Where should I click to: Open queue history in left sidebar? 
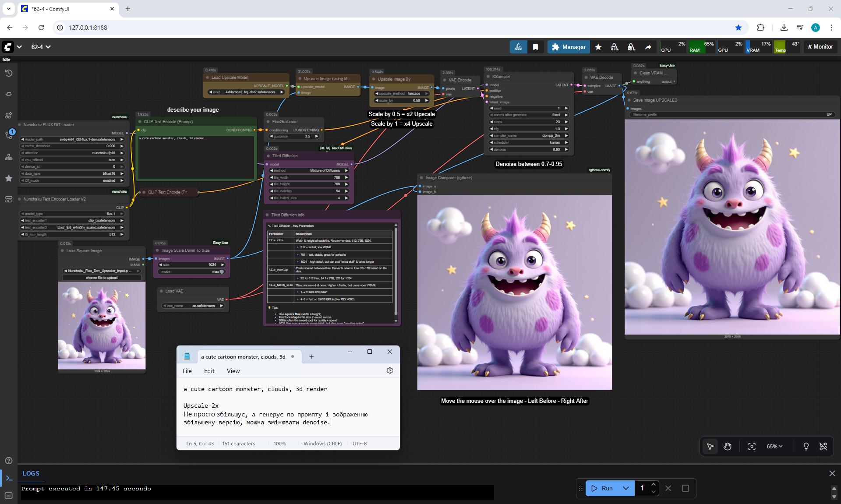coord(9,73)
